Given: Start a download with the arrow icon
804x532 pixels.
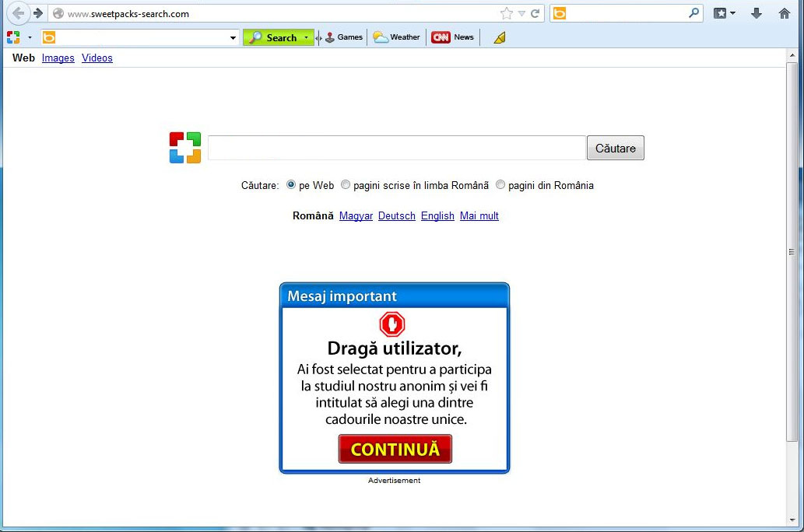Looking at the screenshot, I should [x=757, y=13].
